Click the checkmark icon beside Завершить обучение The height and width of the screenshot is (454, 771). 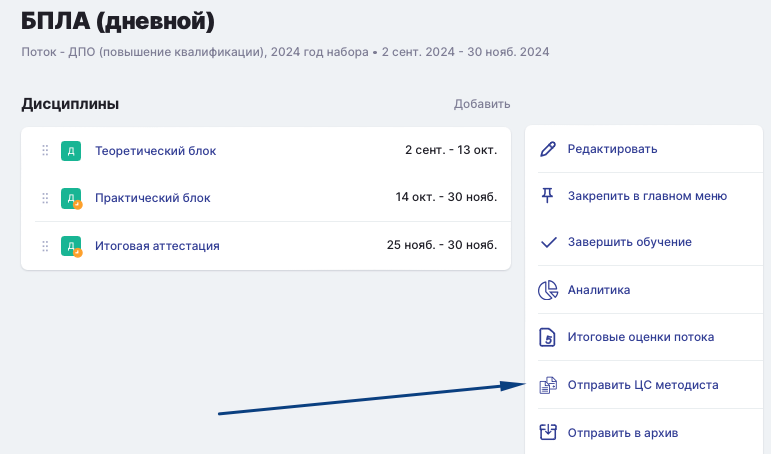[x=547, y=242]
